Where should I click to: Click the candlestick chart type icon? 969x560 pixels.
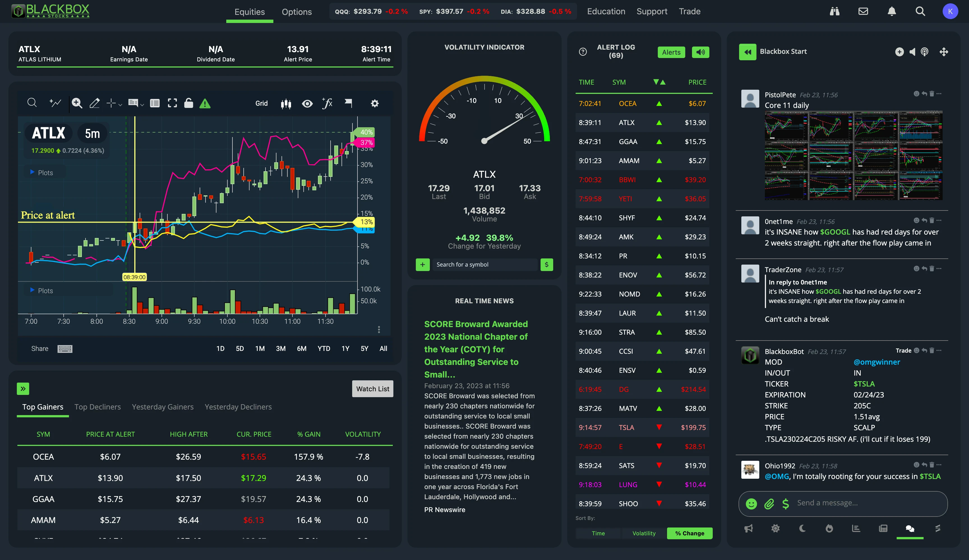(286, 103)
